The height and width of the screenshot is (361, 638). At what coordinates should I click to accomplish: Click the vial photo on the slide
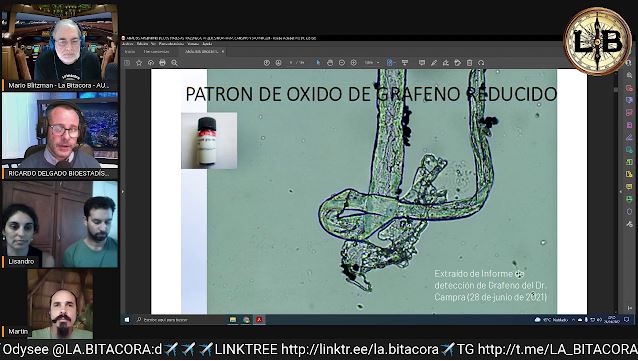click(x=209, y=140)
